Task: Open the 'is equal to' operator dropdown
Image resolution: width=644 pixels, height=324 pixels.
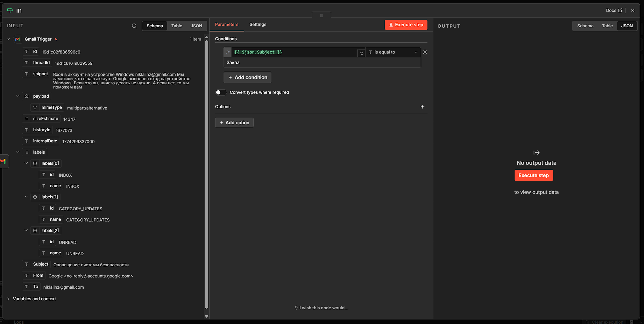Action: (393, 52)
